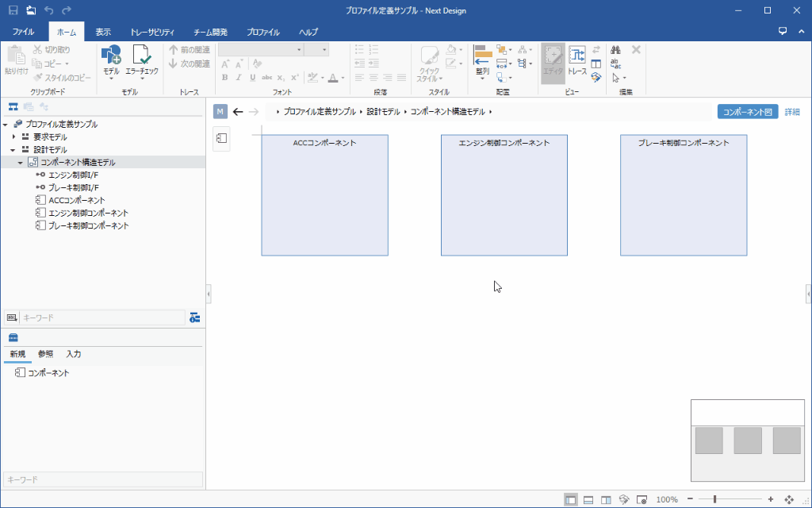Viewport: 812px width, 508px height.
Task: Click the 詳細 link at top right
Action: [792, 112]
